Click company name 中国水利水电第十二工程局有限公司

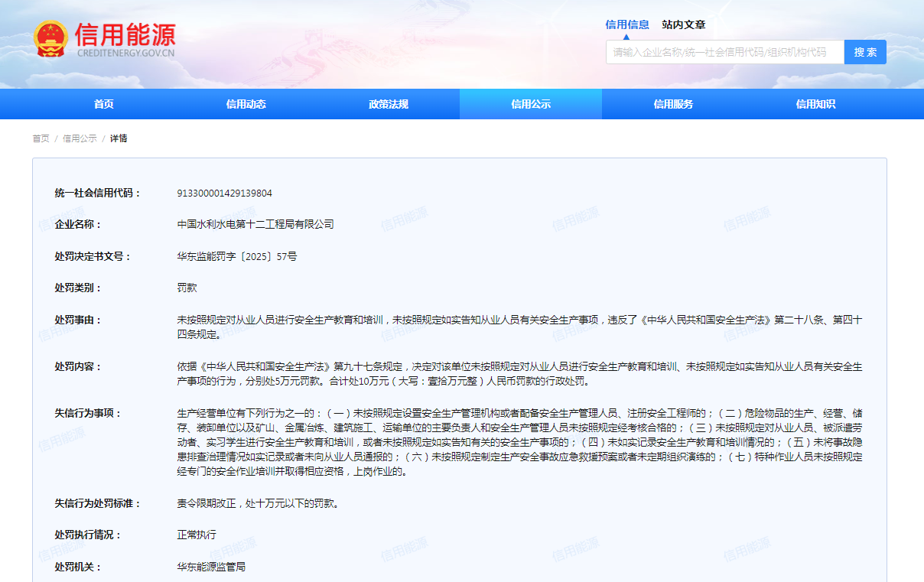pyautogui.click(x=255, y=225)
